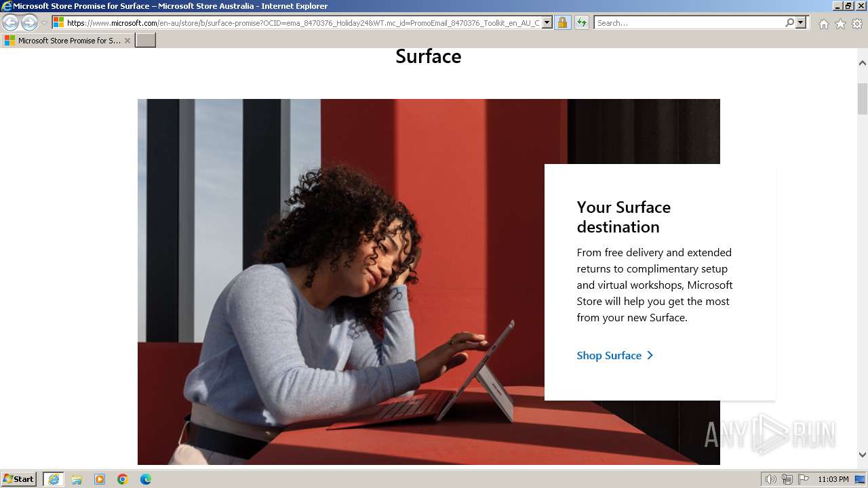Go forward with the browser Forward arrow
Image resolution: width=868 pixels, height=488 pixels.
pyautogui.click(x=29, y=22)
